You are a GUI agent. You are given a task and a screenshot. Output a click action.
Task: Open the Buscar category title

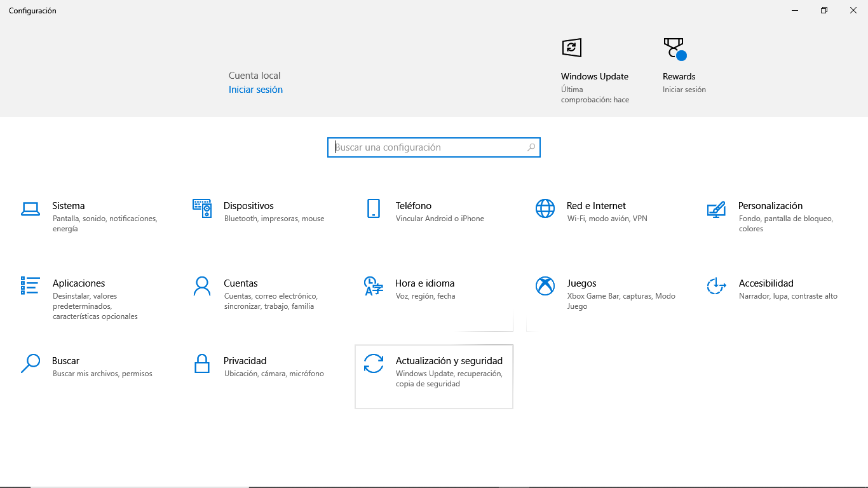pos(65,361)
